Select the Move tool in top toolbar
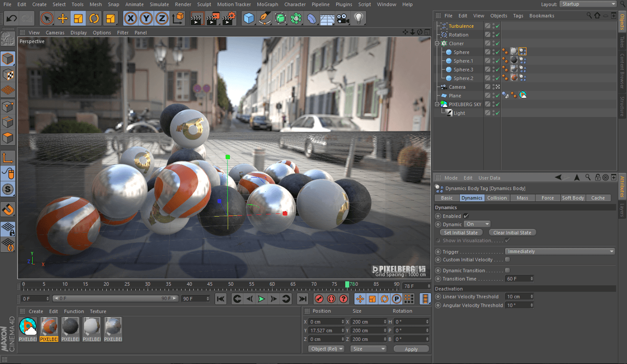The image size is (627, 364). (62, 19)
